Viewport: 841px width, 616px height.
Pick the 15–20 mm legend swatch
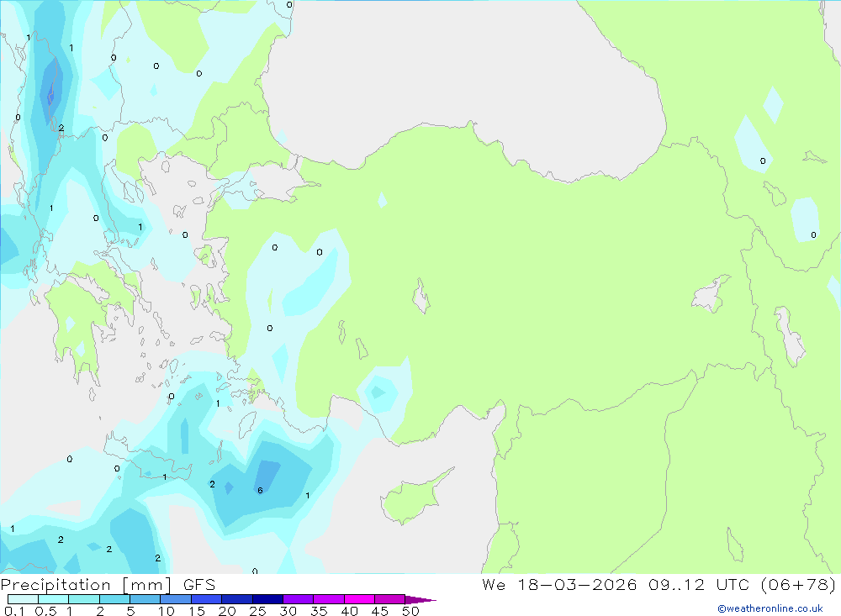point(207,599)
